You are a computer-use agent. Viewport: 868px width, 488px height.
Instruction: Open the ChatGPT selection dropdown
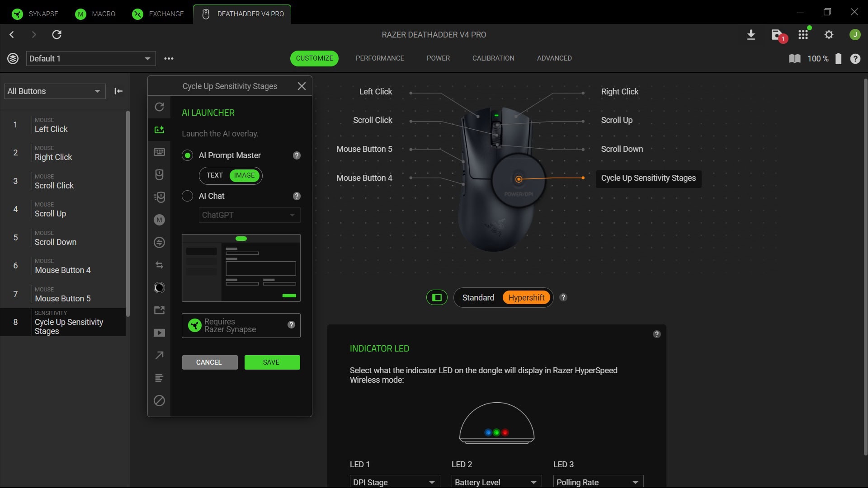coord(249,215)
